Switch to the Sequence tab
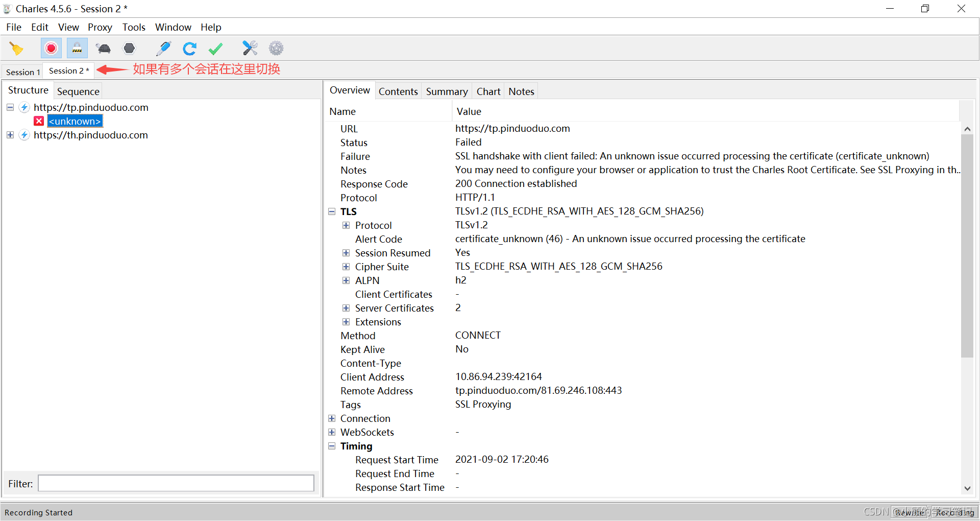This screenshot has height=521, width=980. [78, 91]
